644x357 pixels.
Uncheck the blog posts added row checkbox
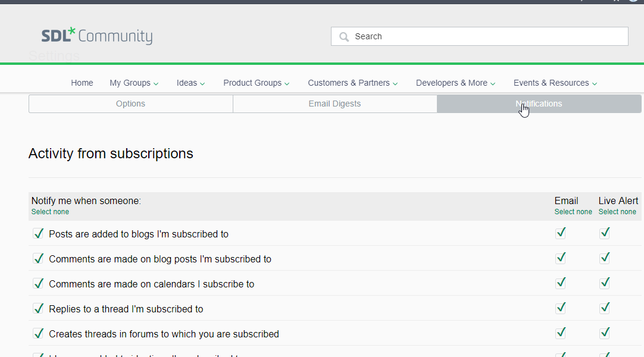[39, 233]
